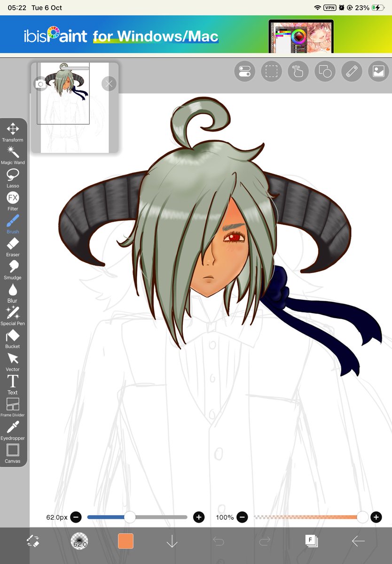Open the brush settings 62.0 preview

tap(79, 541)
